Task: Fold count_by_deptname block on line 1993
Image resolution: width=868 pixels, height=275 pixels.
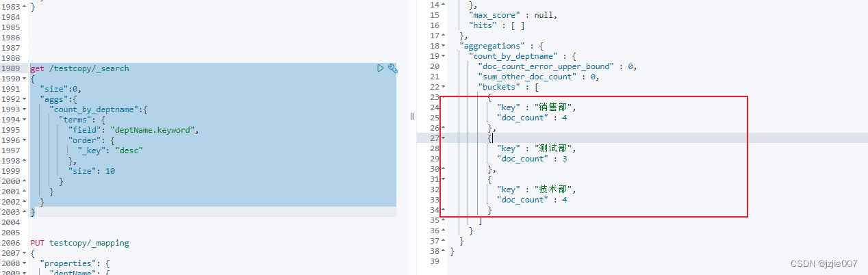Action: click(25, 109)
